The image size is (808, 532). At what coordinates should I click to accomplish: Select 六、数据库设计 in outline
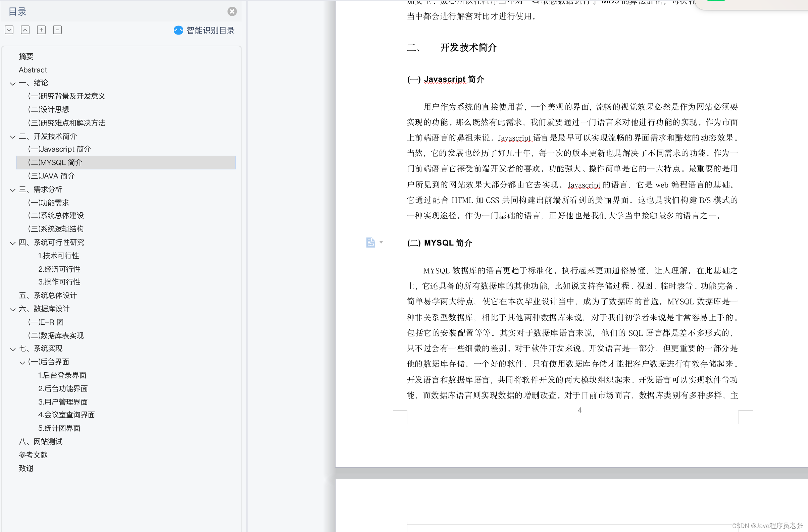pos(44,309)
